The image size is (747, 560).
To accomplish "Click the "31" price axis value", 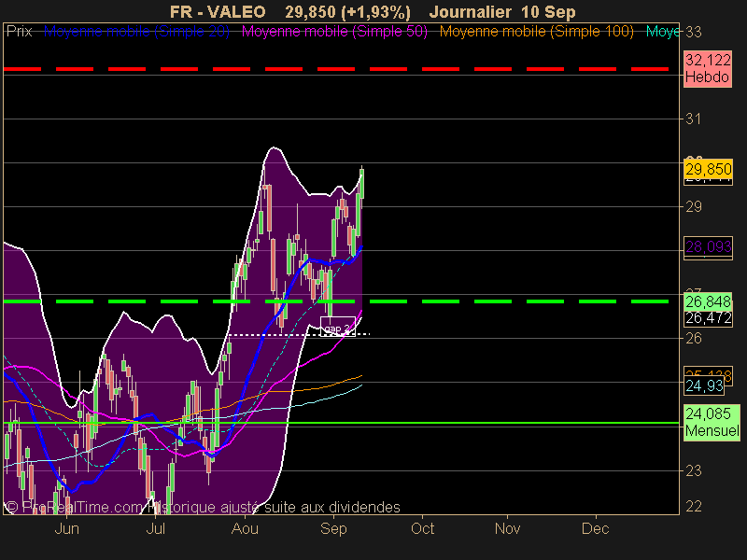I will (693, 119).
